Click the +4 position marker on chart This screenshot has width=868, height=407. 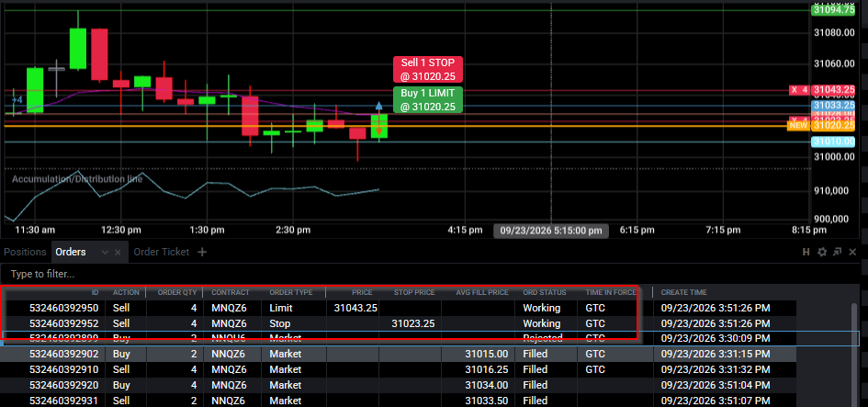point(17,100)
